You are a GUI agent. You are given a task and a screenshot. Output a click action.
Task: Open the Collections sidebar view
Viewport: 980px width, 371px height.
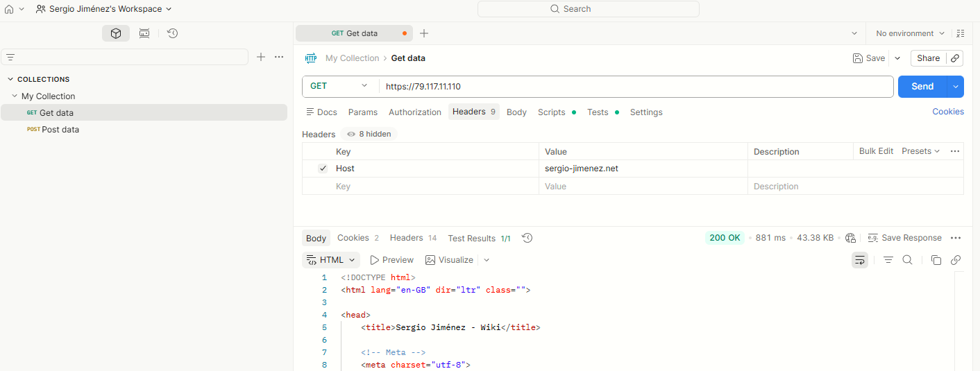point(116,33)
